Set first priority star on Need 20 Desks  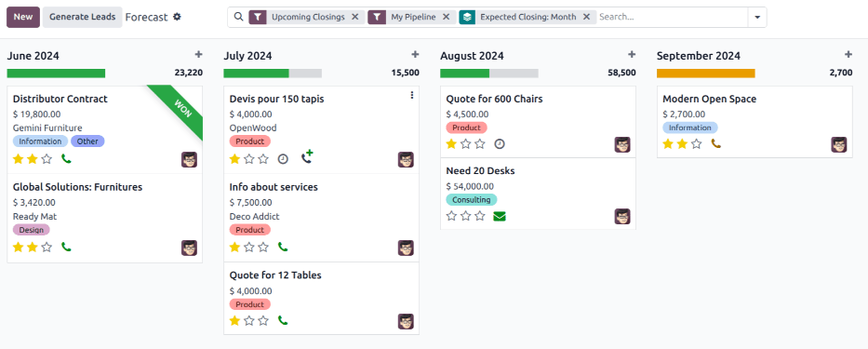[x=451, y=216]
